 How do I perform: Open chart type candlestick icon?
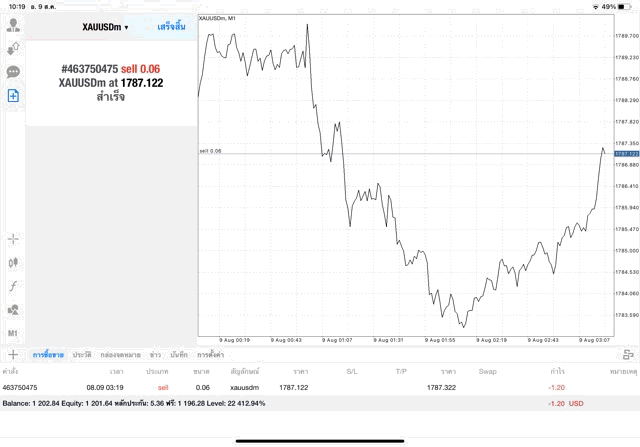tap(14, 262)
